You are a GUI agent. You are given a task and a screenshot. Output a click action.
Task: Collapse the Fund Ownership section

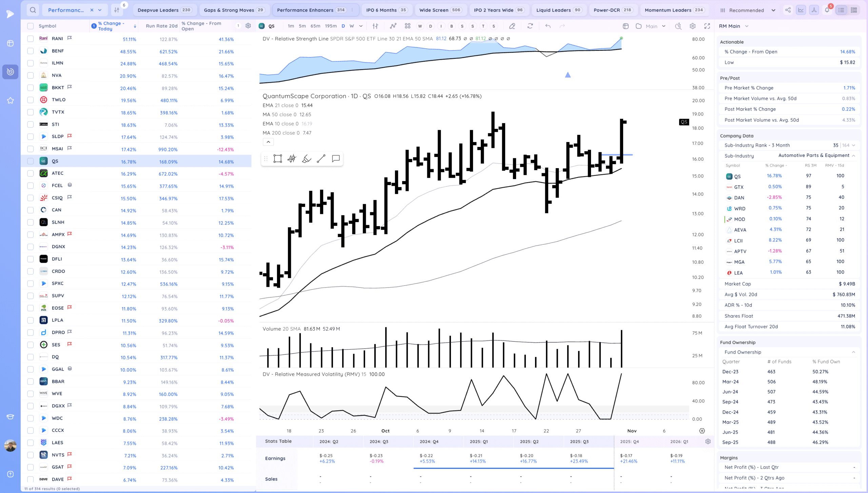(x=853, y=352)
